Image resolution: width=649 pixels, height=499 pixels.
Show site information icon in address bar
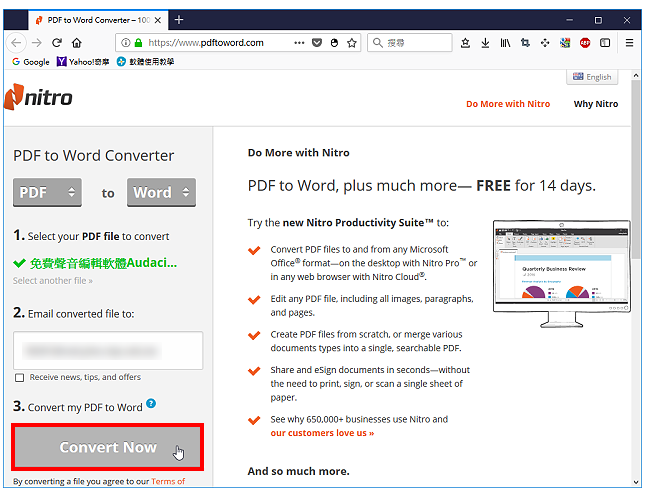click(x=126, y=43)
